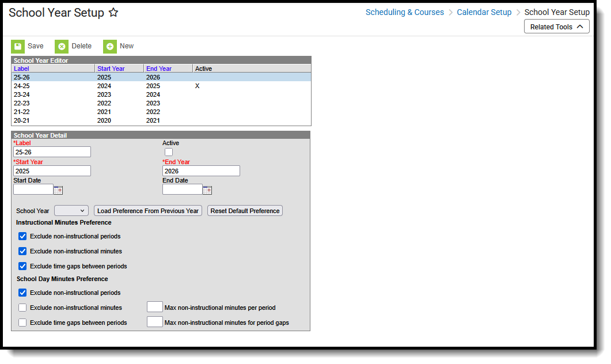This screenshot has width=611, height=364.
Task: Click start year 2020 cell
Action: 104,120
